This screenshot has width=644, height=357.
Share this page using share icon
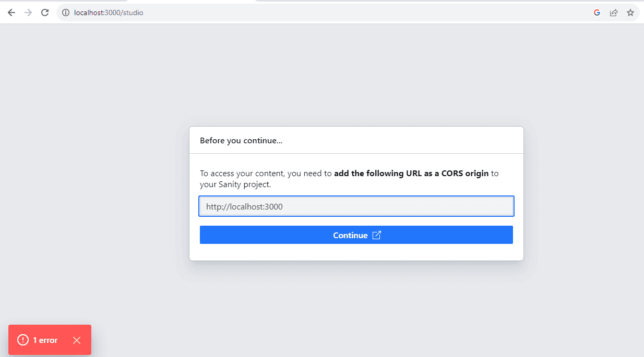pyautogui.click(x=614, y=13)
